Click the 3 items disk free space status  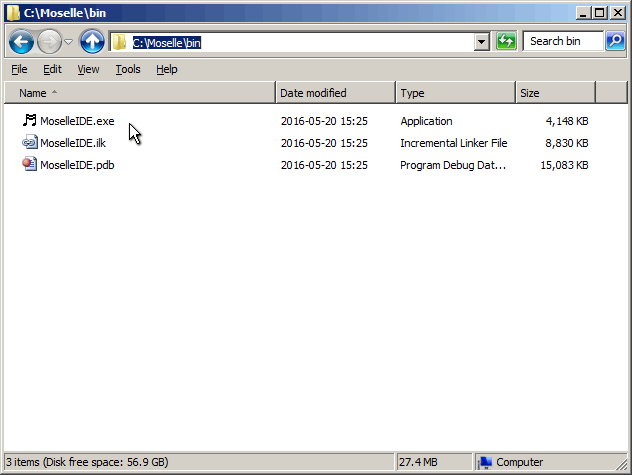pos(87,462)
